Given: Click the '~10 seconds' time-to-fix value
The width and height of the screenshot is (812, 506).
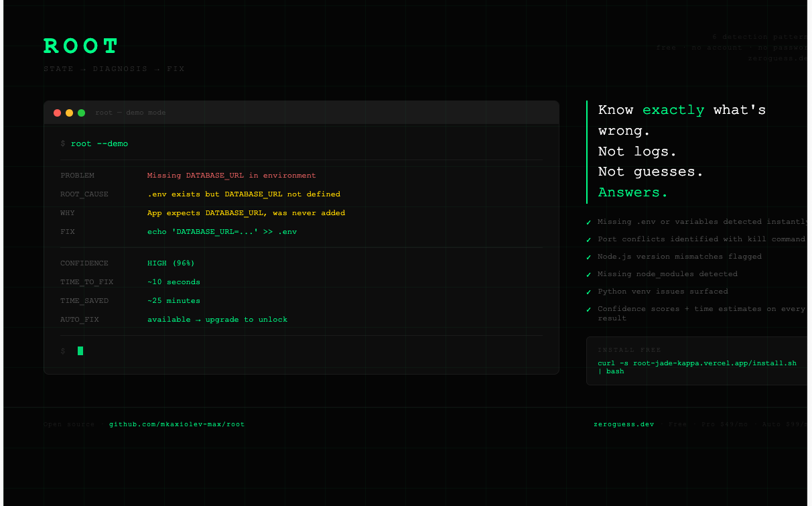Looking at the screenshot, I should pos(174,282).
